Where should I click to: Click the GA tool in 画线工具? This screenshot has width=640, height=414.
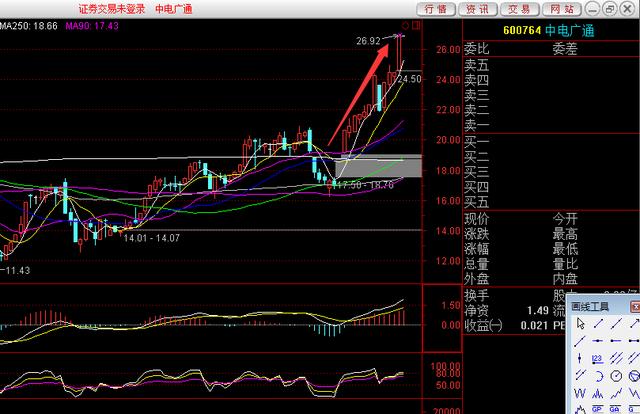[616, 409]
